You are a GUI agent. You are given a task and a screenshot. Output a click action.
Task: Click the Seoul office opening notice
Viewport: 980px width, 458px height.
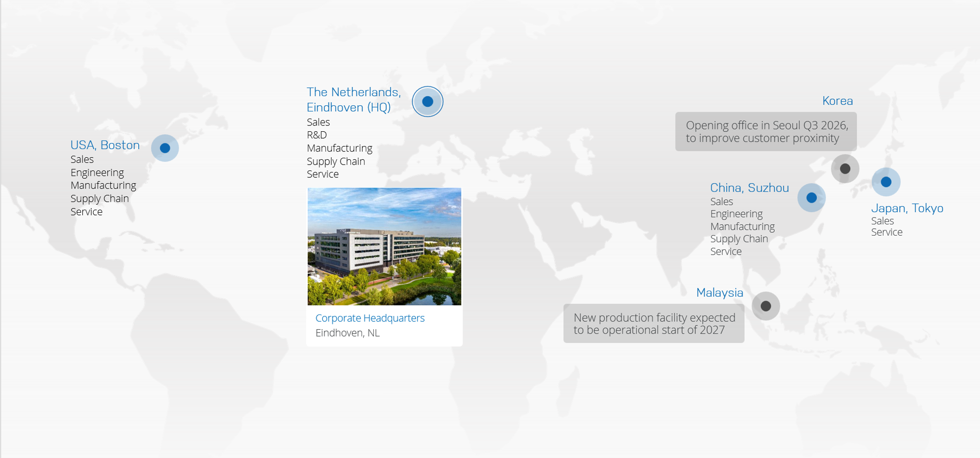[x=765, y=132]
